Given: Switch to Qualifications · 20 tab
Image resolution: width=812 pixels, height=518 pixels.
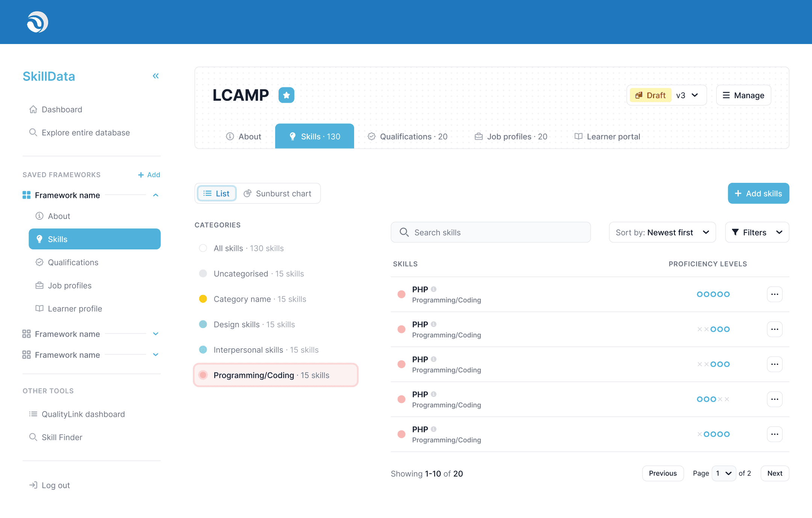Looking at the screenshot, I should click(x=408, y=137).
